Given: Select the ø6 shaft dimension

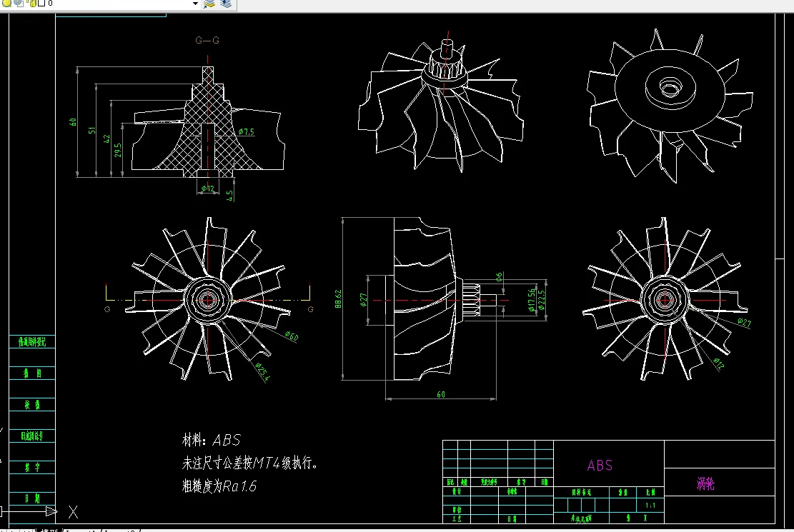Looking at the screenshot, I should click(x=499, y=277).
